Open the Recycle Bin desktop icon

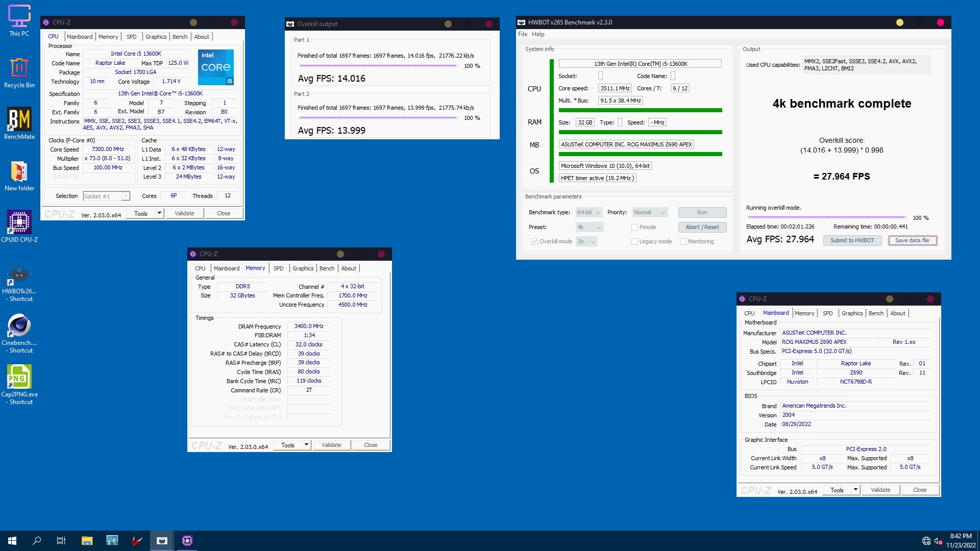point(19,72)
